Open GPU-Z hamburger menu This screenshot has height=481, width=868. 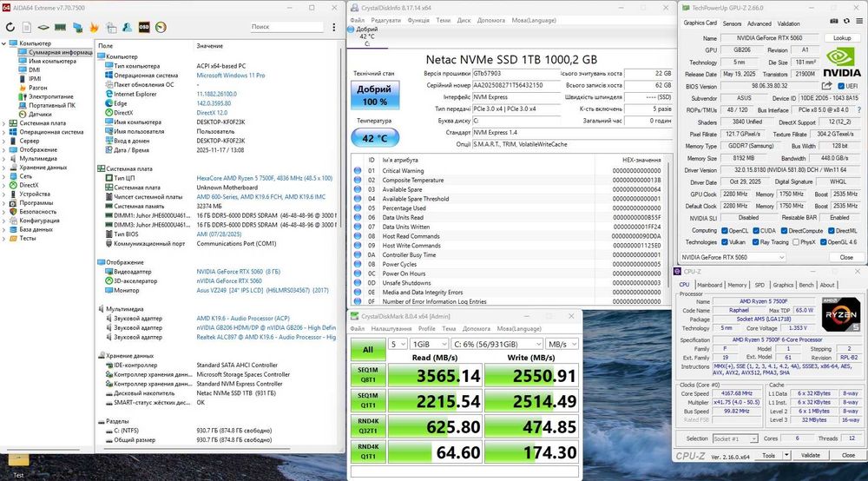tap(859, 21)
